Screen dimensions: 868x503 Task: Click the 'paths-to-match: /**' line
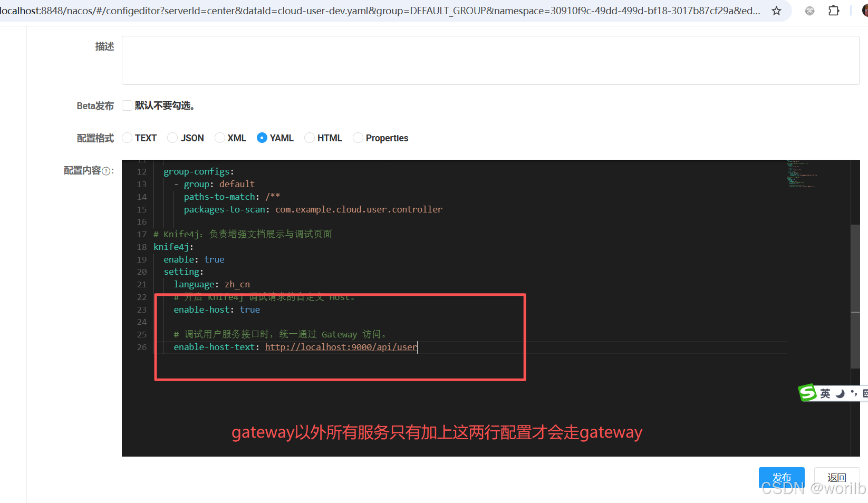tap(232, 197)
